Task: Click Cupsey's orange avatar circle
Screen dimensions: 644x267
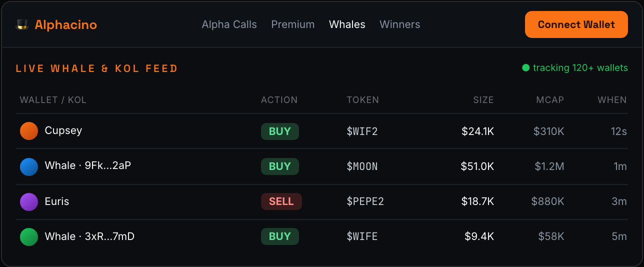Action: coord(29,131)
